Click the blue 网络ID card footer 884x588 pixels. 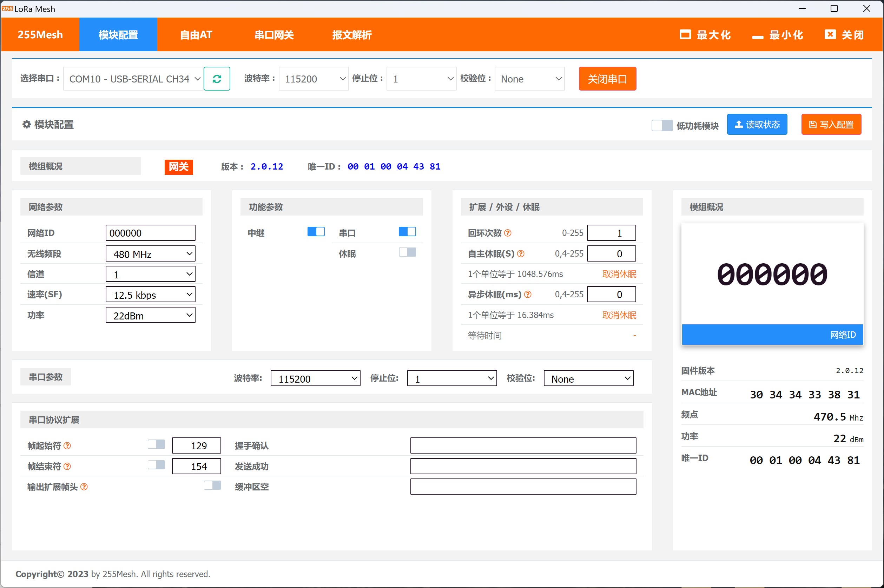click(772, 335)
